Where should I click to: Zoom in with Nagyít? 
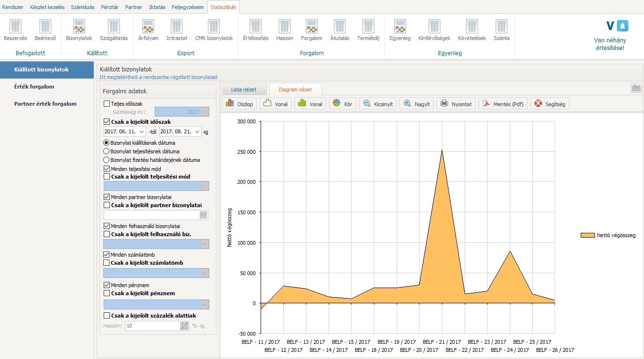coord(417,103)
